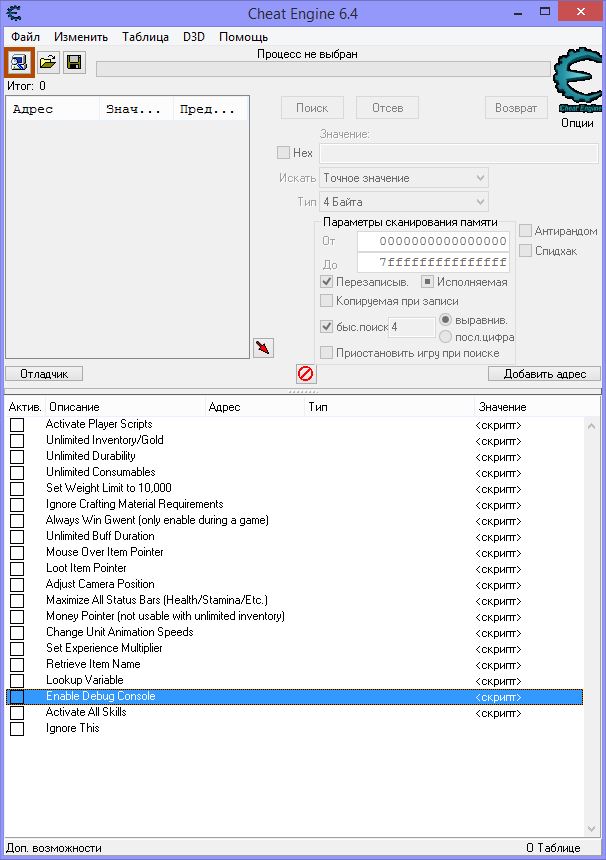This screenshot has width=606, height=860.
Task: Enable Unlimited Inventory/Gold checkbox
Action: [17, 440]
